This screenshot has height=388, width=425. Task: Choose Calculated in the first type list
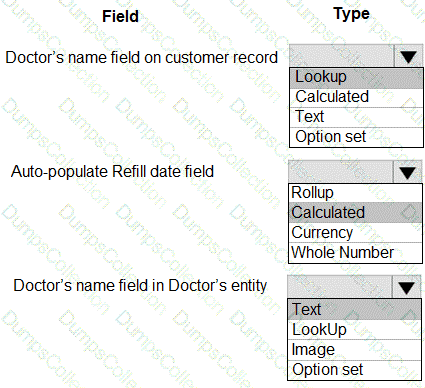coord(356,97)
